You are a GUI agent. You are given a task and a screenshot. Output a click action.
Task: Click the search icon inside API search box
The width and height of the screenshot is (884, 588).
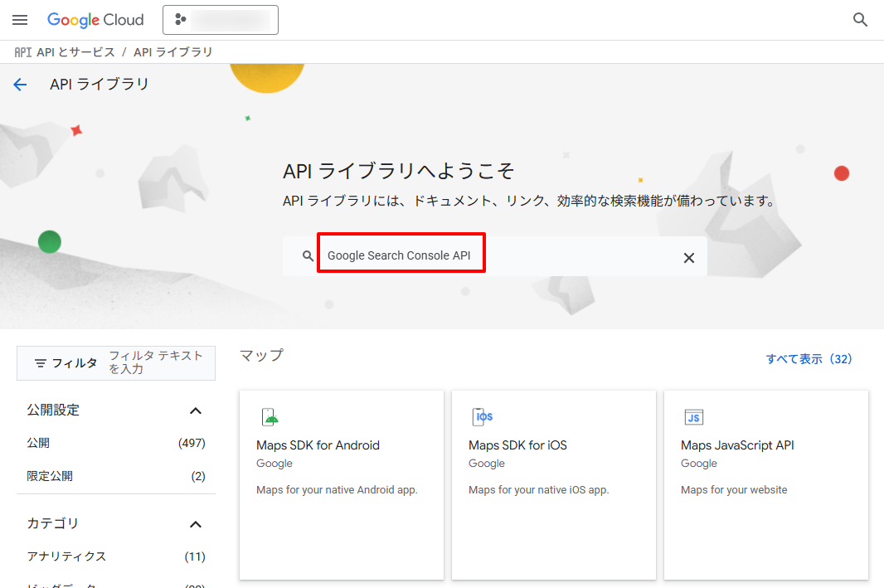[x=308, y=257]
